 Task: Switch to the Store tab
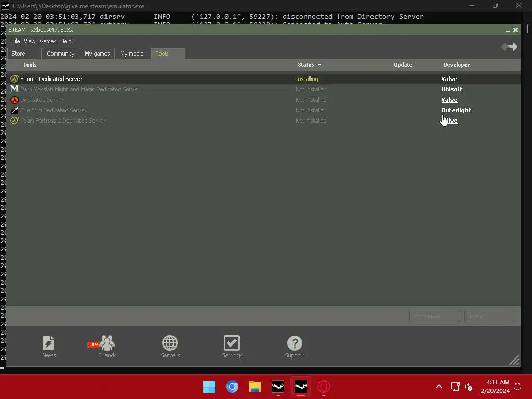click(x=24, y=54)
